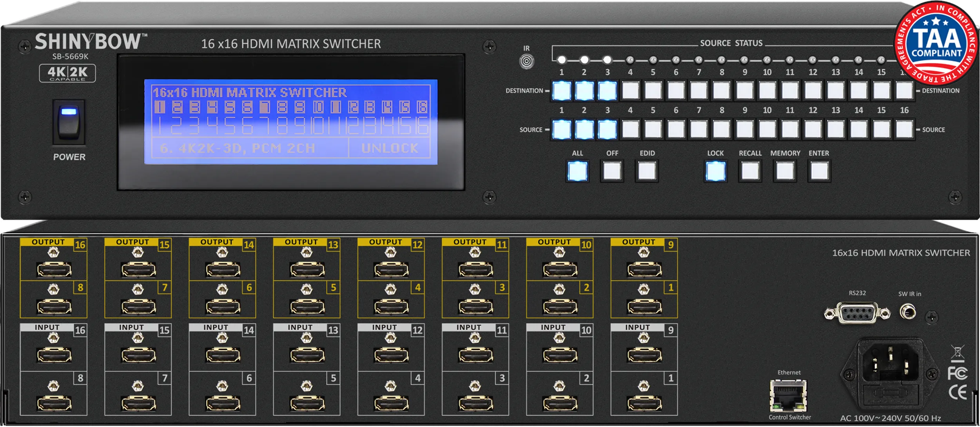
Task: Click the SB-5669K model label
Action: (x=71, y=56)
